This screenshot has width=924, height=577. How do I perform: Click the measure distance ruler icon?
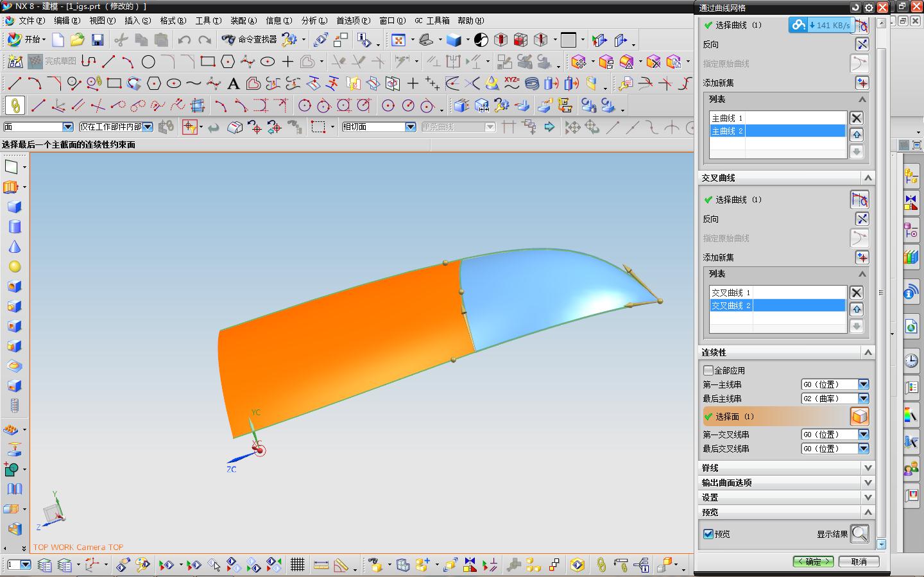tap(321, 565)
